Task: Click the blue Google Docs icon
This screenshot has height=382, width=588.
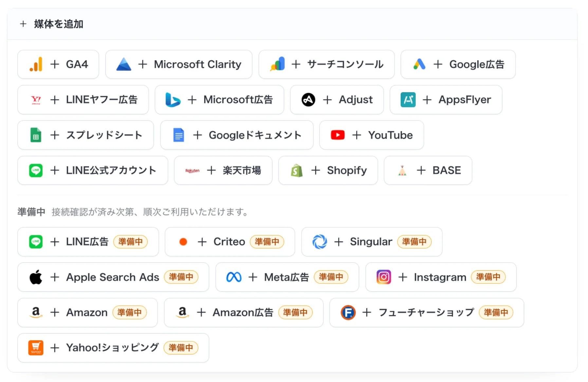Action: [179, 135]
